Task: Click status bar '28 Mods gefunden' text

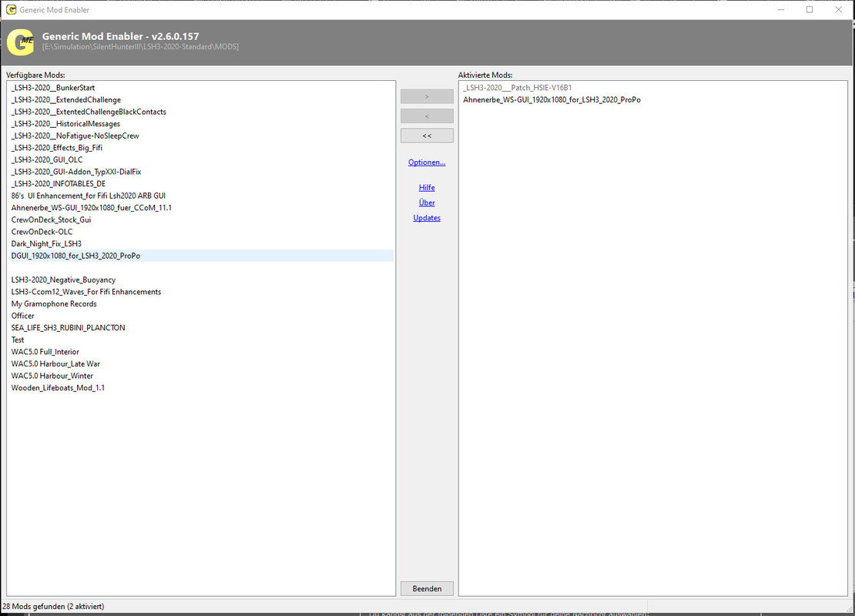Action: click(53, 606)
